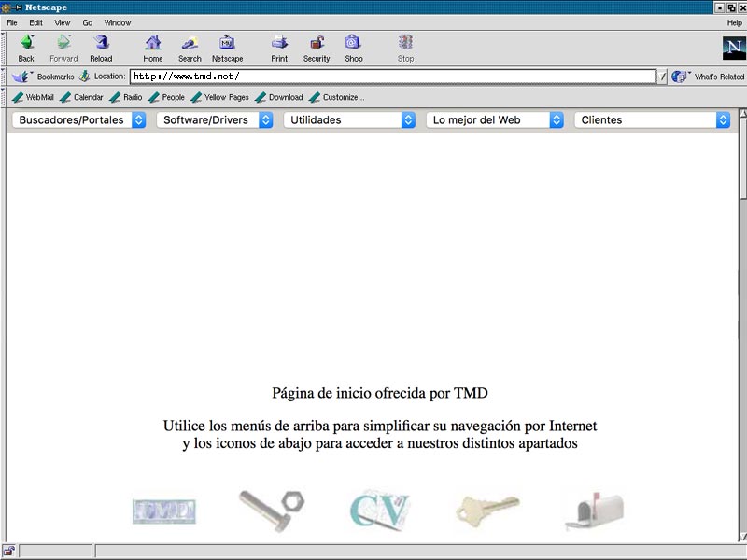Click the page location proxy icon beside Location
747x560 pixels.
pos(84,77)
